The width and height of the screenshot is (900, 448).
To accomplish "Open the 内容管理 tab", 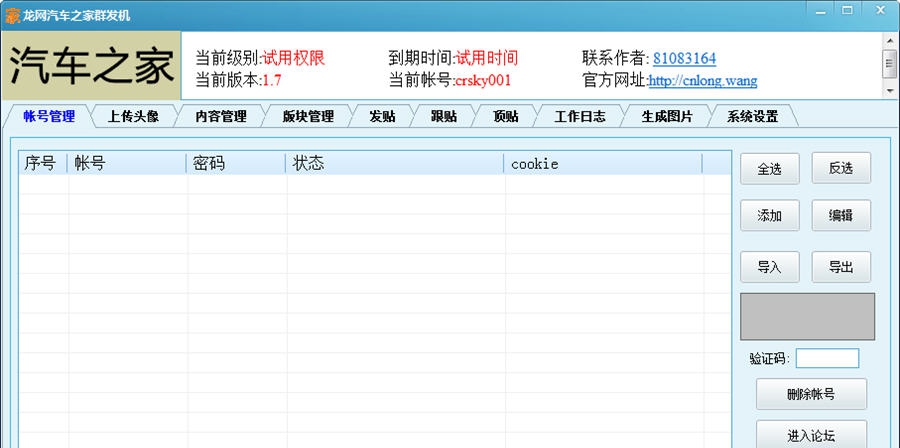I will [x=221, y=116].
